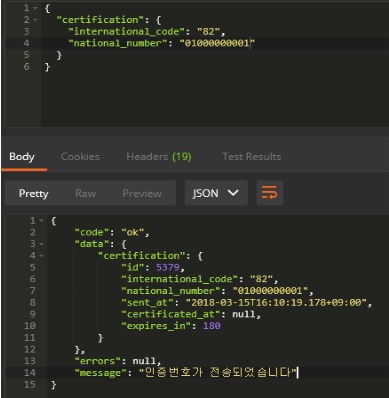The height and width of the screenshot is (398, 389).
Task: Click line number 6 in request gutter
Action: (26, 67)
